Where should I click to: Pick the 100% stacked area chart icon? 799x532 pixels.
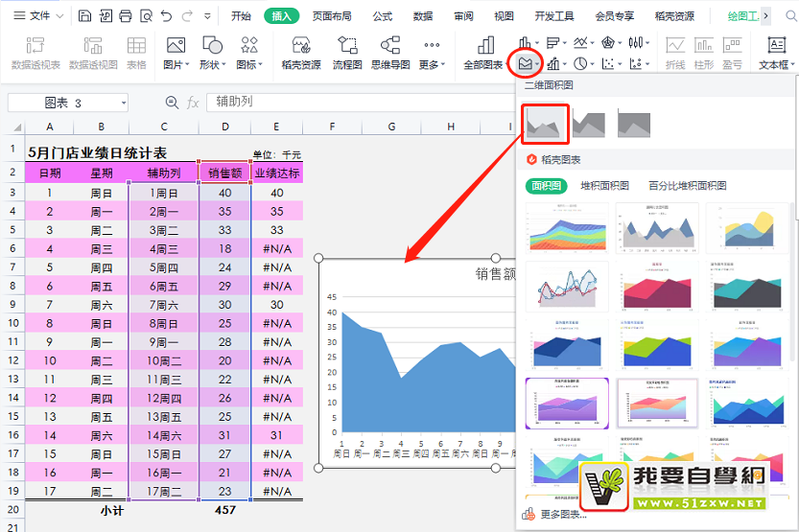[634, 124]
